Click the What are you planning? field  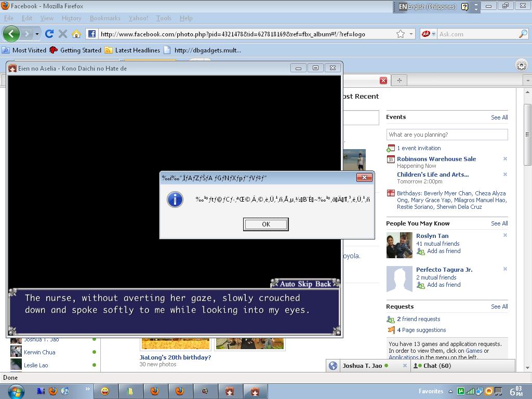(x=447, y=135)
